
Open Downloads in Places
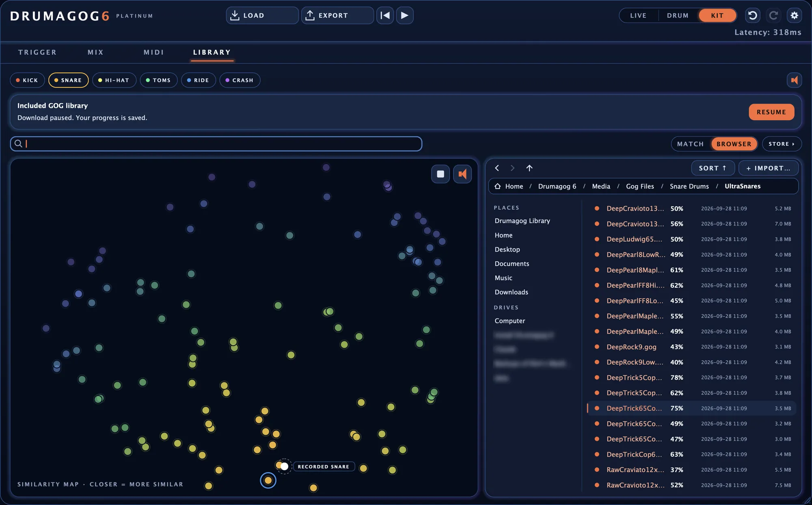click(x=511, y=292)
